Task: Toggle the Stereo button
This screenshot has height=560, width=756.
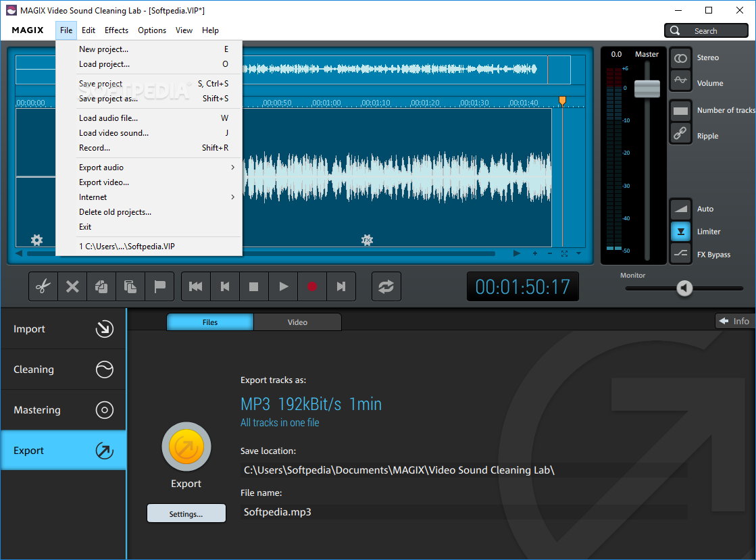Action: [x=680, y=58]
